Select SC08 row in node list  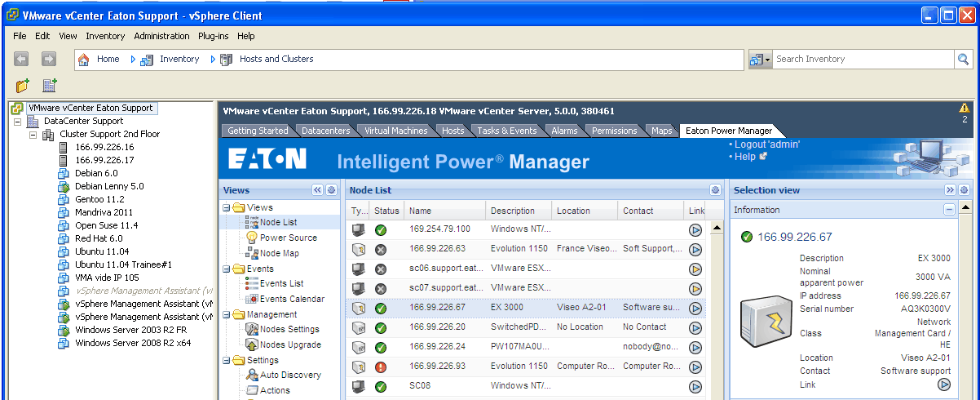coord(527,386)
